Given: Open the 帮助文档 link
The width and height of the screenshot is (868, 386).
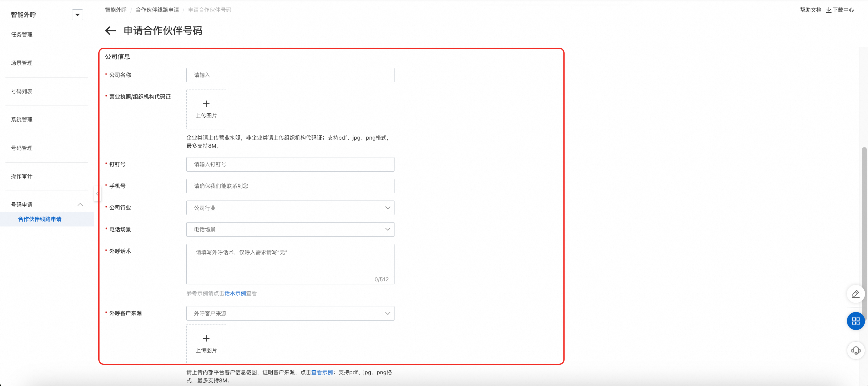Looking at the screenshot, I should click(x=810, y=10).
